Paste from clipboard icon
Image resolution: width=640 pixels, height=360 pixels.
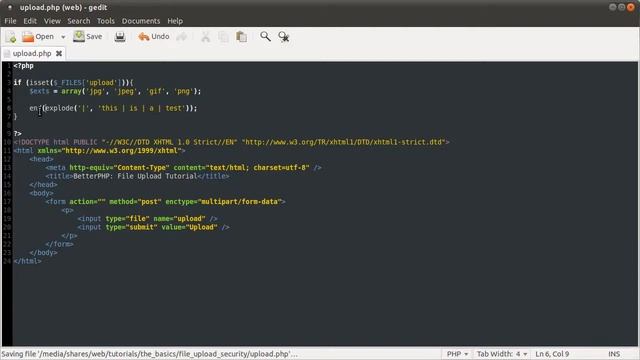click(x=242, y=37)
